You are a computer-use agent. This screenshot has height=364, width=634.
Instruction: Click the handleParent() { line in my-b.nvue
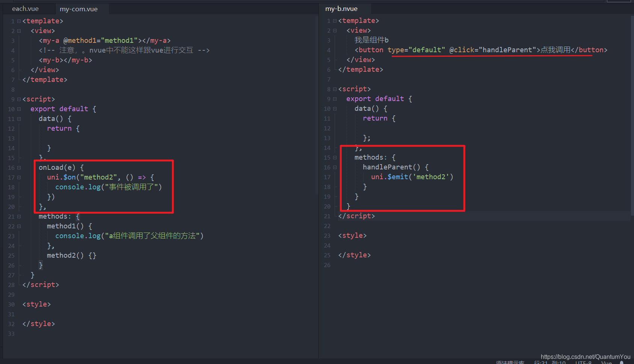click(395, 167)
